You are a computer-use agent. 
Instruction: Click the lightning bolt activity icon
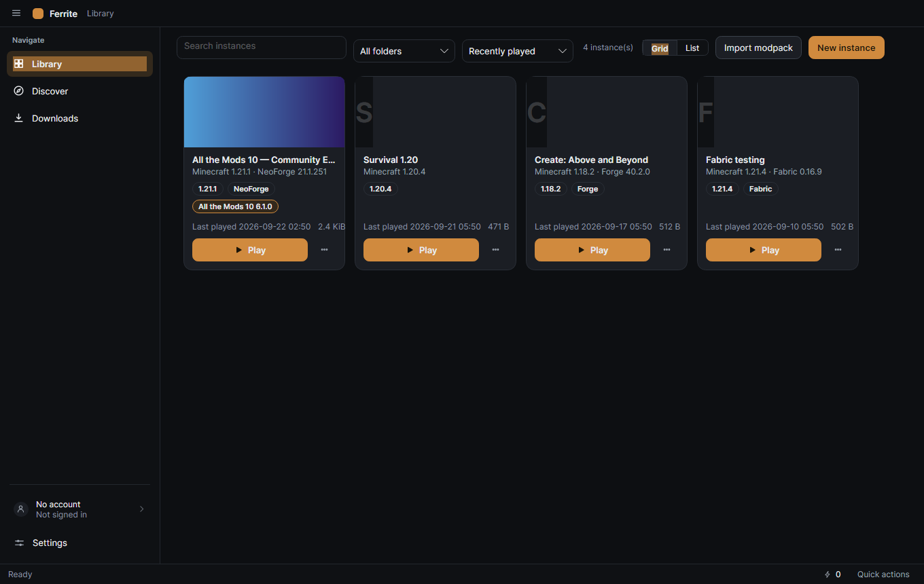click(827, 574)
